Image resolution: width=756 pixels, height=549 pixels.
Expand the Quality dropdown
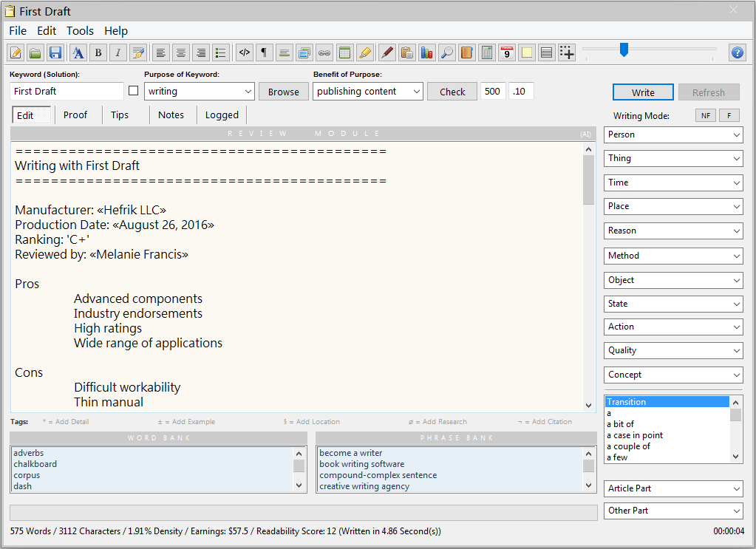[x=673, y=350]
